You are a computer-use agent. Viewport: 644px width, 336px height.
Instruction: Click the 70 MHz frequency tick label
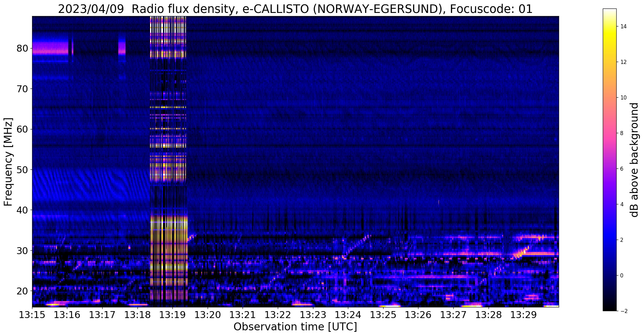22,89
